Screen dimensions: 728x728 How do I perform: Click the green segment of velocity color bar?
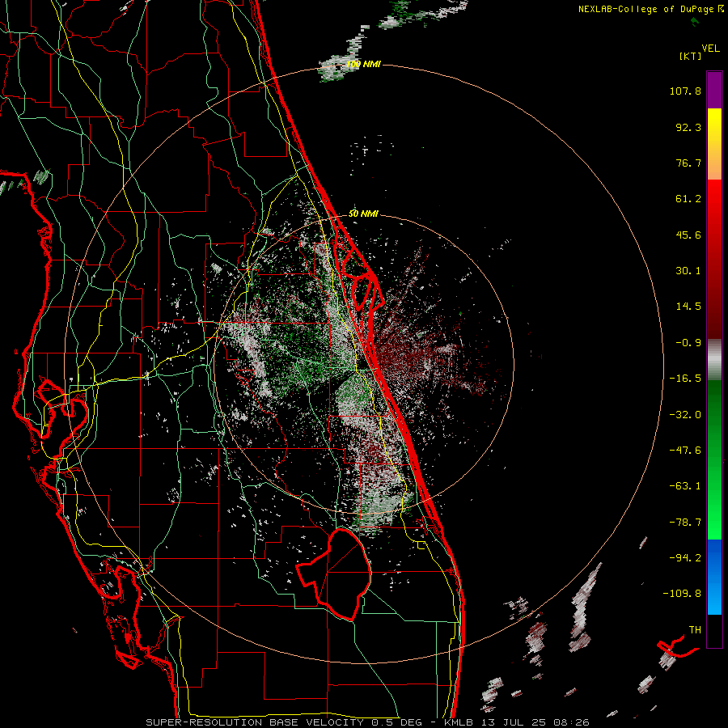pos(714,459)
